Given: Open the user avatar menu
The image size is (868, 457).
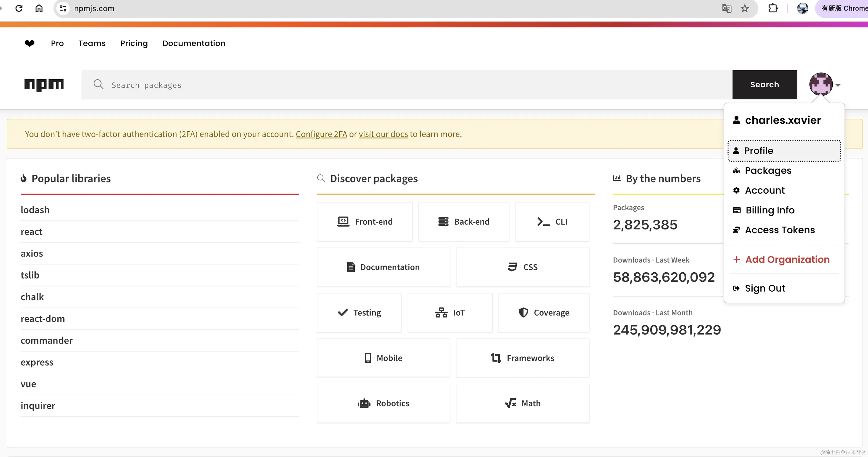Looking at the screenshot, I should [821, 84].
